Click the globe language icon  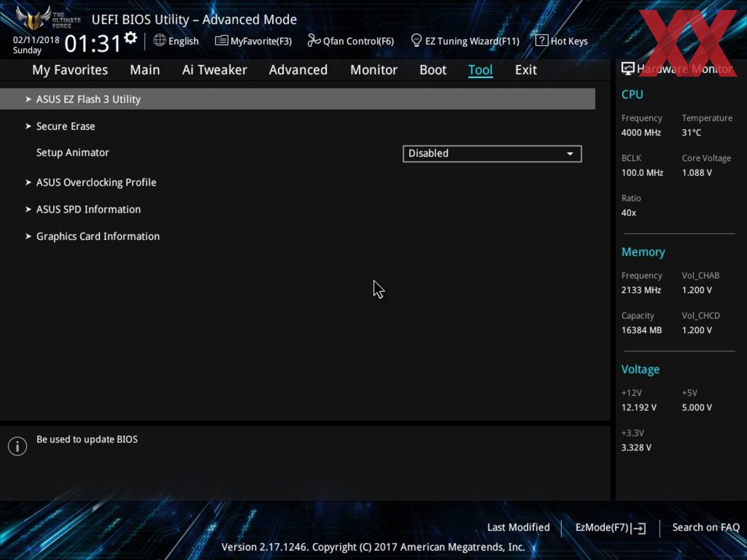click(159, 40)
